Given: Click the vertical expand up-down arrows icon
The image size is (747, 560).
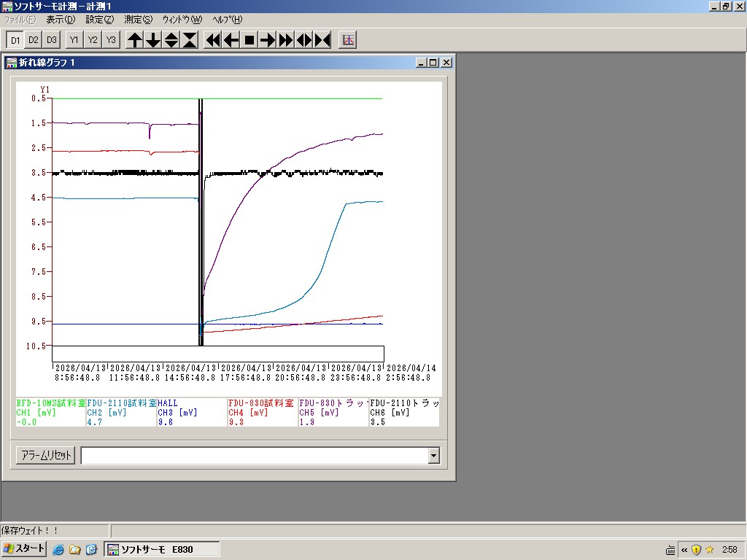Looking at the screenshot, I should pyautogui.click(x=171, y=40).
